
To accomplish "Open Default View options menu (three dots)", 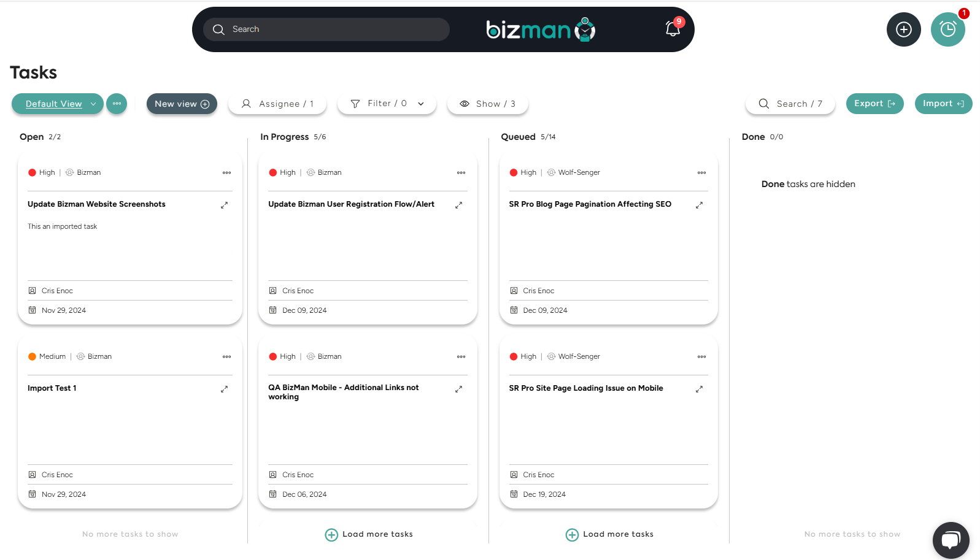I will pyautogui.click(x=117, y=104).
